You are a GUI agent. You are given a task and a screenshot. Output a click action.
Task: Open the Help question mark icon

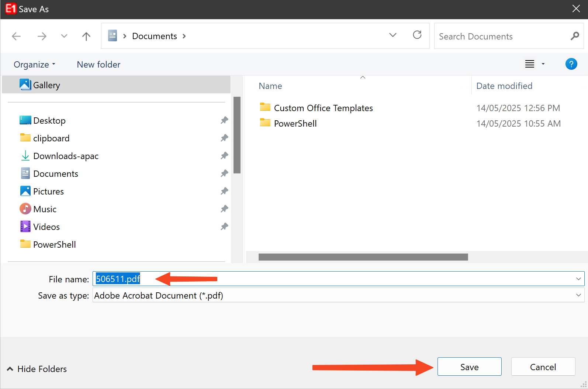click(571, 64)
